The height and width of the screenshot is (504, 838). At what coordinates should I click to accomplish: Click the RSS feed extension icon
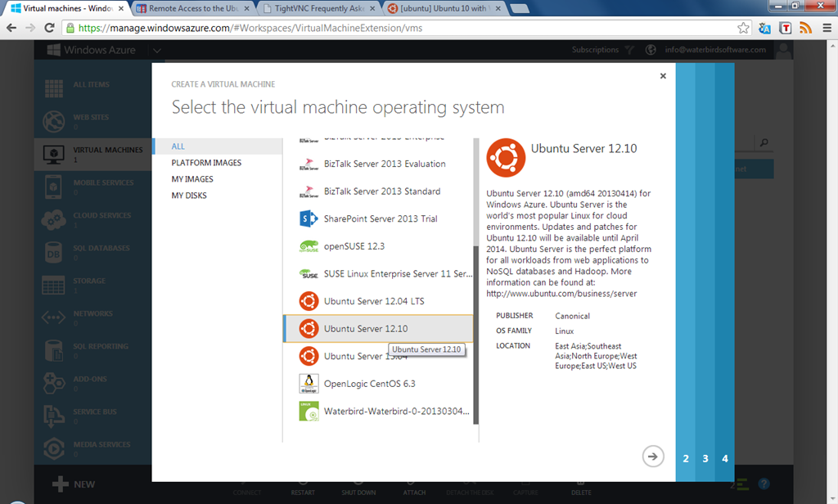click(805, 28)
